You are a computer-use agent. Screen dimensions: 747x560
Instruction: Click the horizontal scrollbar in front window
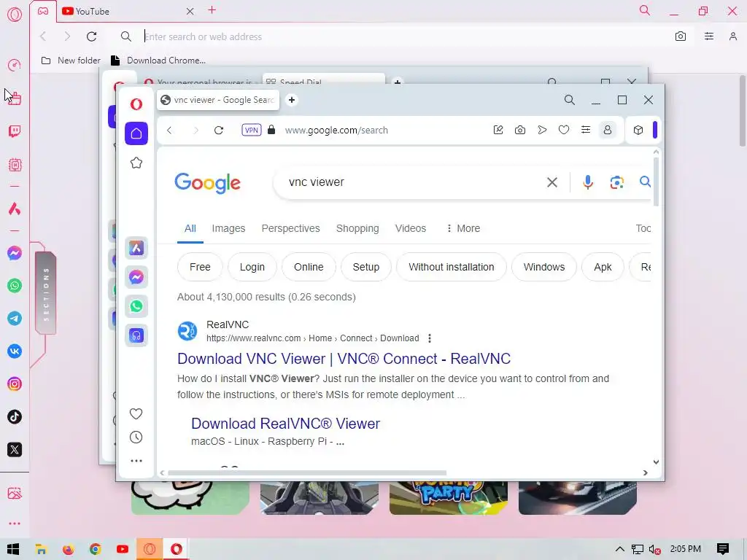coord(307,472)
